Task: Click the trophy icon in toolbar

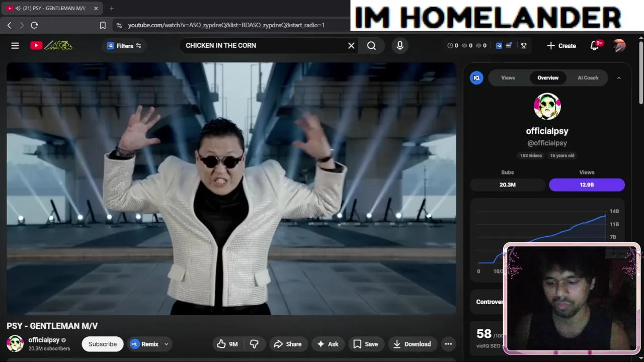Action: tap(524, 46)
